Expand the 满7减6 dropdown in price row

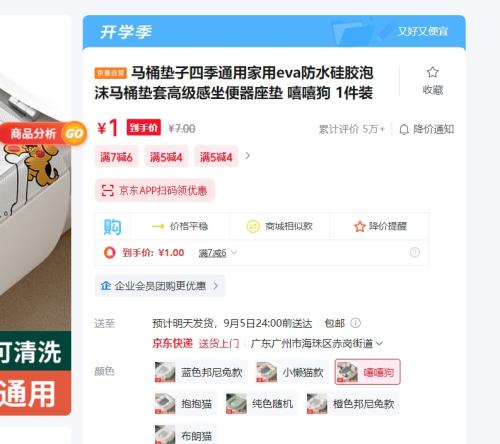point(218,253)
